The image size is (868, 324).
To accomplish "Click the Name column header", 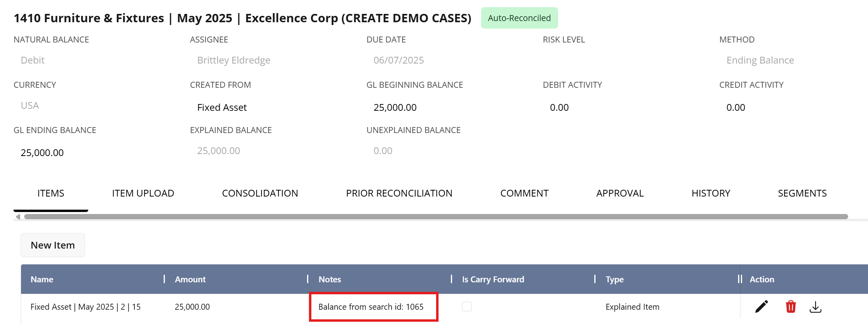I will pos(42,280).
